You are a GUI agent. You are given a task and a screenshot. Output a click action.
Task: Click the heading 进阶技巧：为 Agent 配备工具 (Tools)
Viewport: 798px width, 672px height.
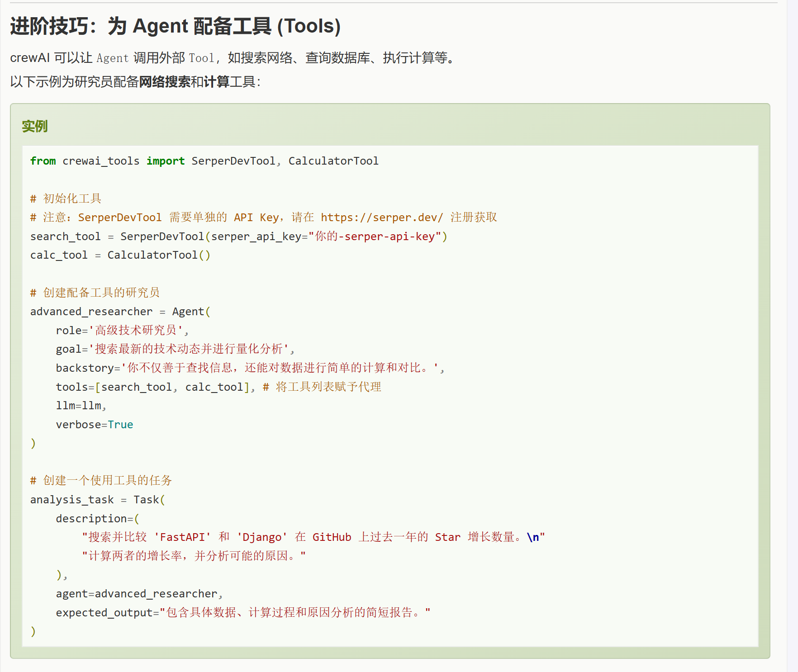(x=175, y=26)
